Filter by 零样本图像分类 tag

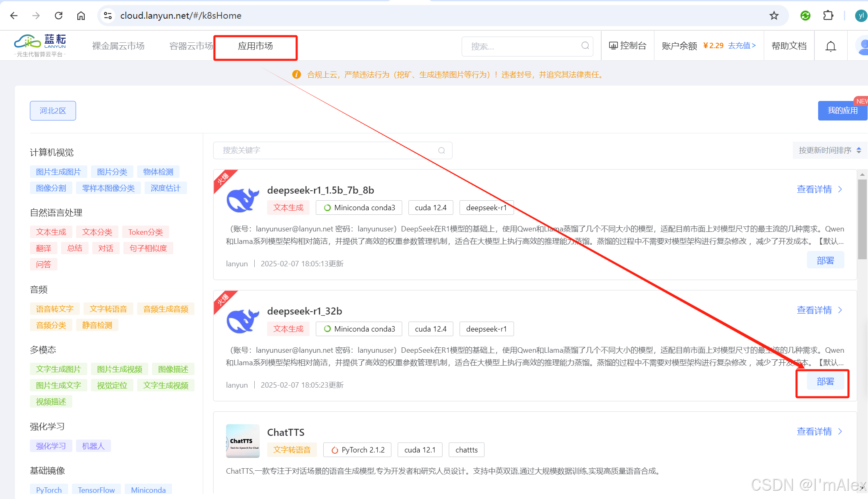click(108, 188)
